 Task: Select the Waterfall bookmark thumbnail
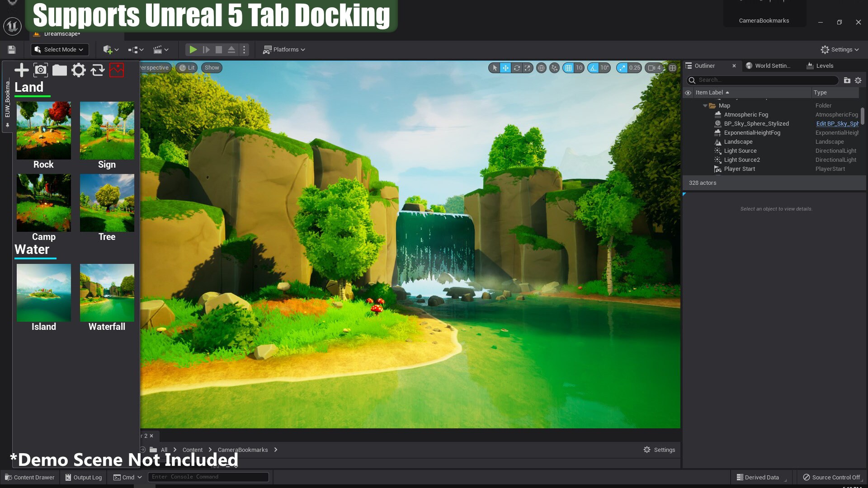107,293
